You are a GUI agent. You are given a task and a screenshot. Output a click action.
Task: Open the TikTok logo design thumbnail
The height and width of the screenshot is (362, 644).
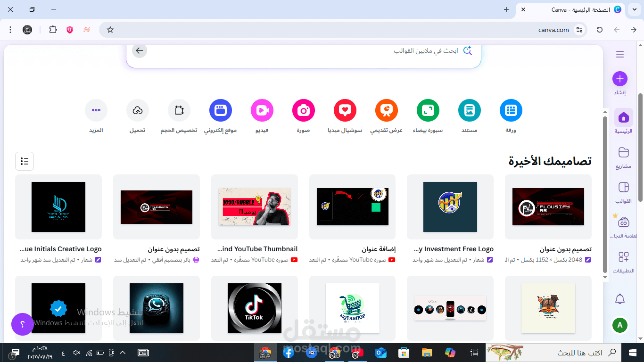point(255,308)
